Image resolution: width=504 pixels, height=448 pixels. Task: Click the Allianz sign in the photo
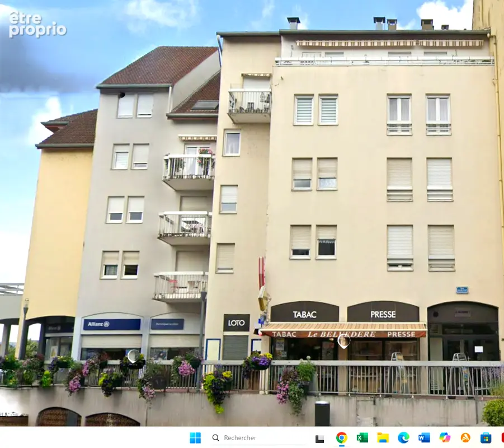pyautogui.click(x=112, y=324)
